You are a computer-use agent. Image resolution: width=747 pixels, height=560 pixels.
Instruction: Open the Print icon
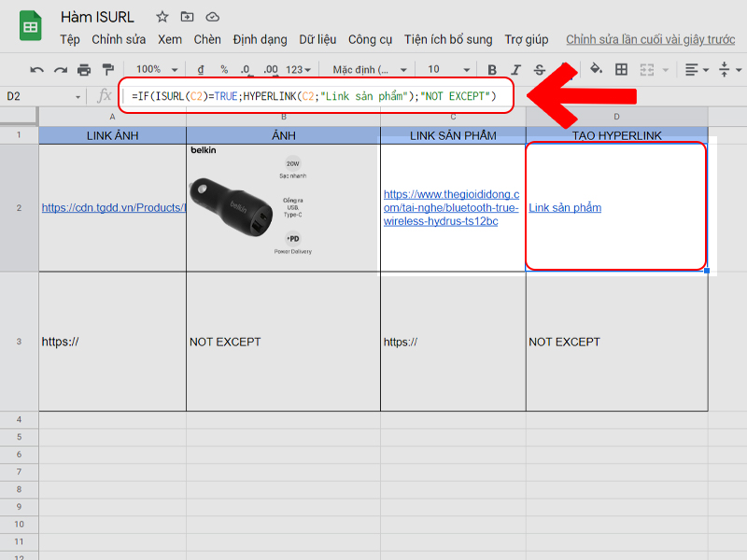pos(85,68)
